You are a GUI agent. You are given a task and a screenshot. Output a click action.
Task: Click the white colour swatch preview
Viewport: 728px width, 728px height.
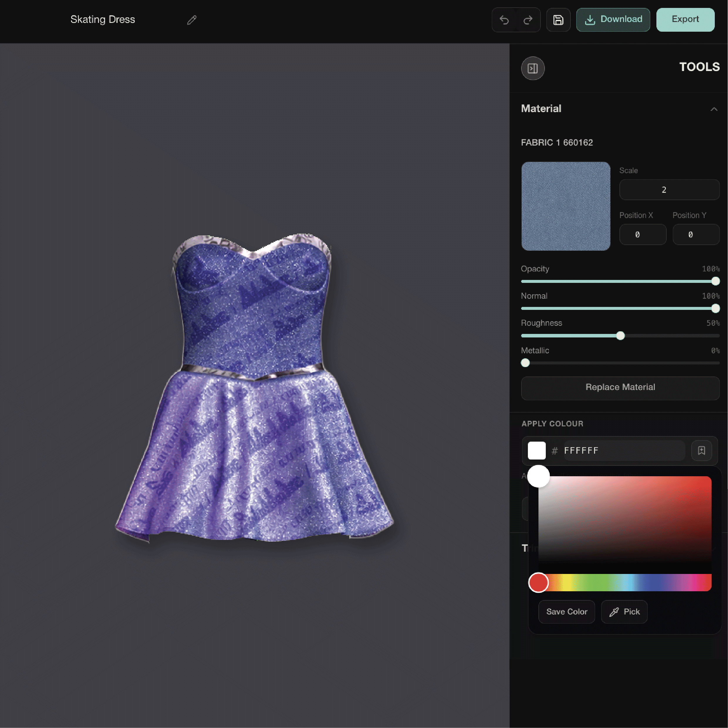click(x=537, y=450)
